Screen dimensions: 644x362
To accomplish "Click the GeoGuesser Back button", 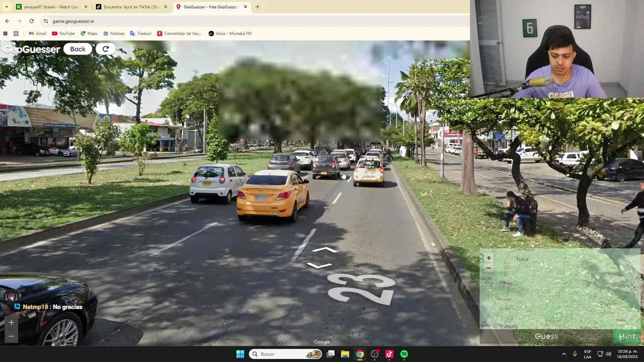I will pos(77,49).
